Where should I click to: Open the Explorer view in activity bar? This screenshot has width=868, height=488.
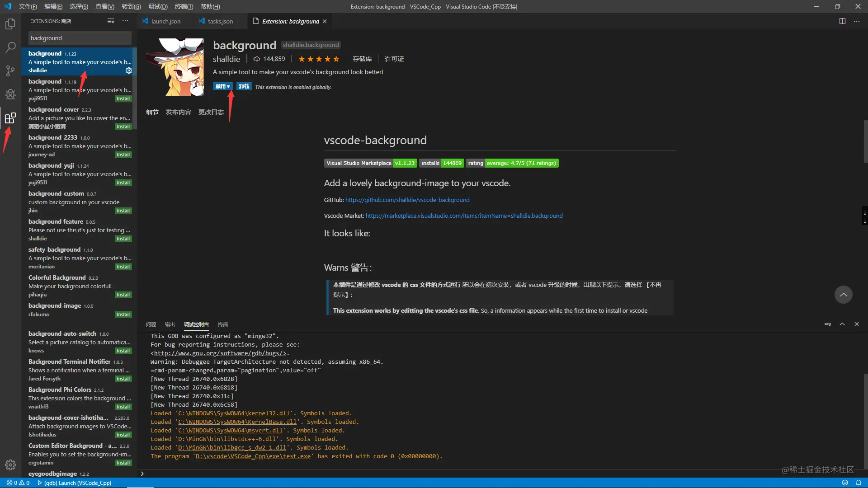[x=10, y=24]
